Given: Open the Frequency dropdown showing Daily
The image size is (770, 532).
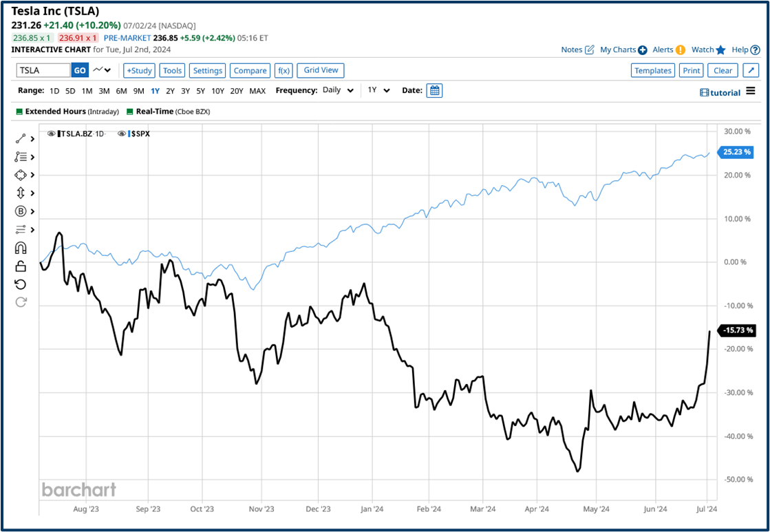Looking at the screenshot, I should [x=336, y=90].
